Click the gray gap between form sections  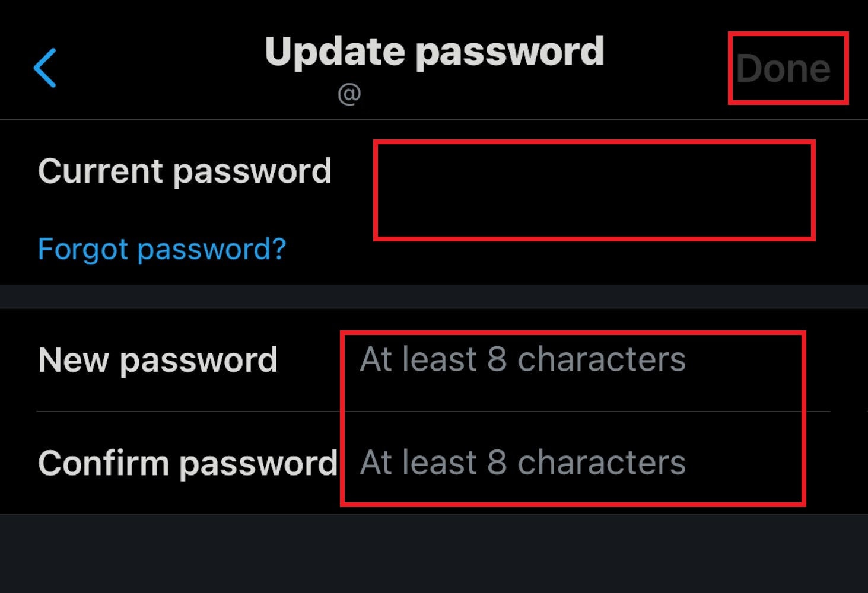434,296
